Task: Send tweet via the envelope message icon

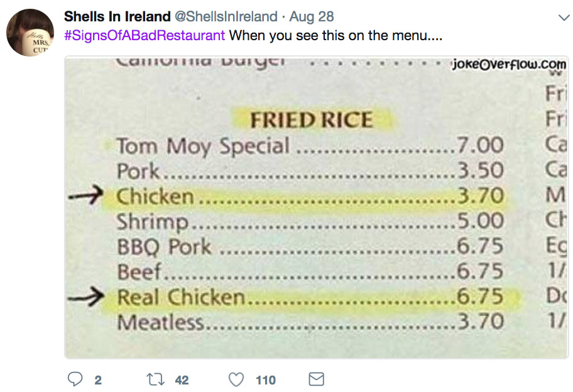Action: coord(317,379)
